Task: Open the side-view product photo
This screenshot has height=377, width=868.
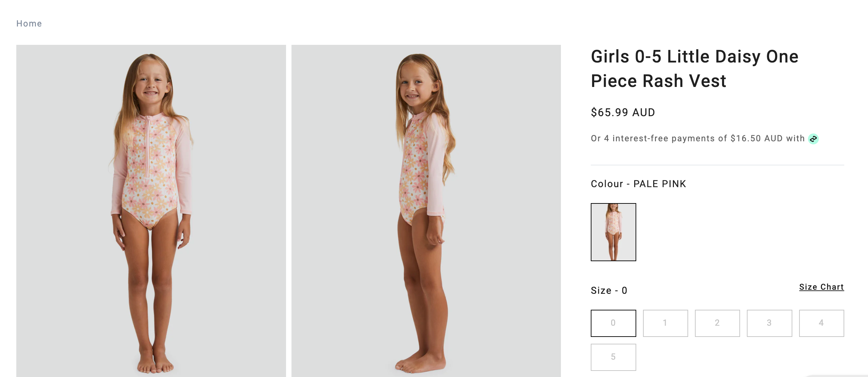Action: [x=426, y=211]
